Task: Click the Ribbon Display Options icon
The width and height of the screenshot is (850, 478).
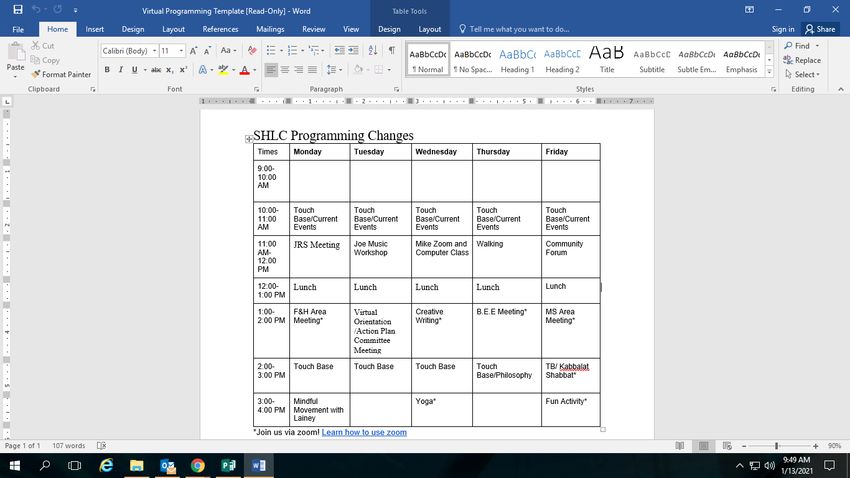Action: tap(749, 10)
